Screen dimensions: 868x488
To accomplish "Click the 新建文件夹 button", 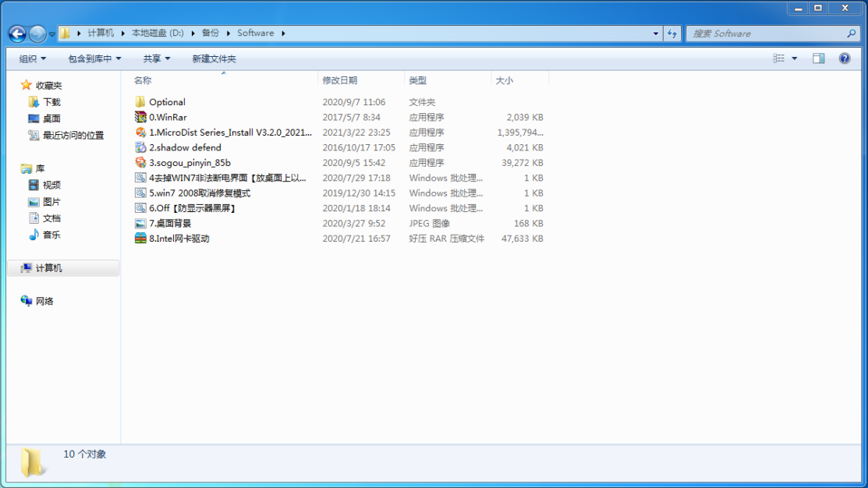I will [214, 58].
